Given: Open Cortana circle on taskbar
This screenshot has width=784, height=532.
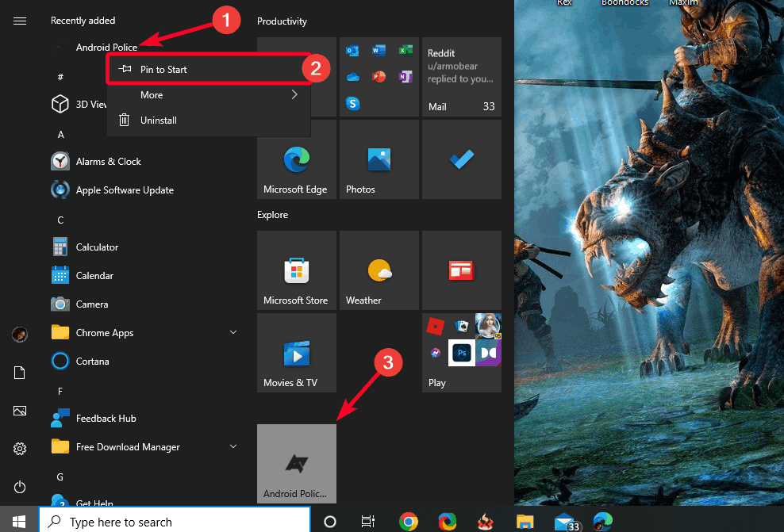Looking at the screenshot, I should (x=330, y=522).
